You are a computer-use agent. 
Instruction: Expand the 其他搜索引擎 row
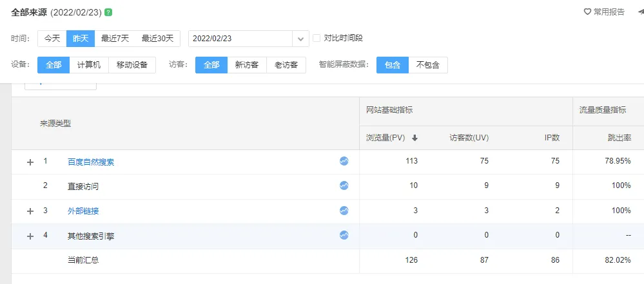coord(30,236)
